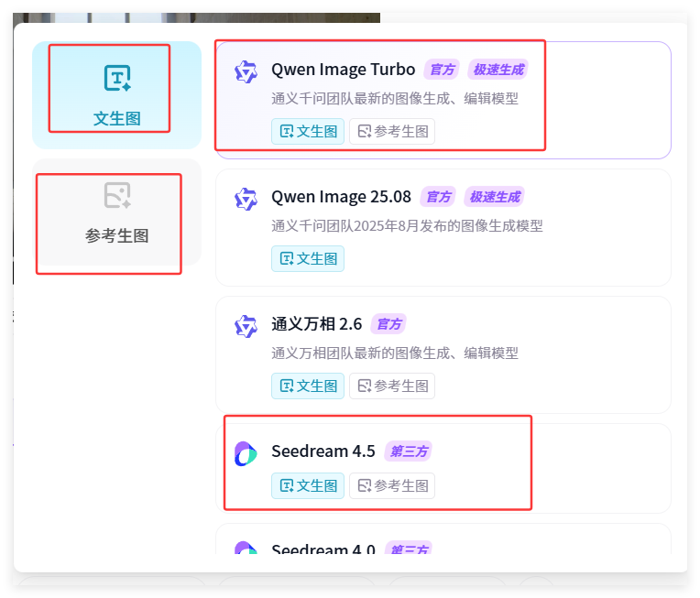
Task: Choose 文生图 under Seedream 4.5
Action: (x=308, y=485)
